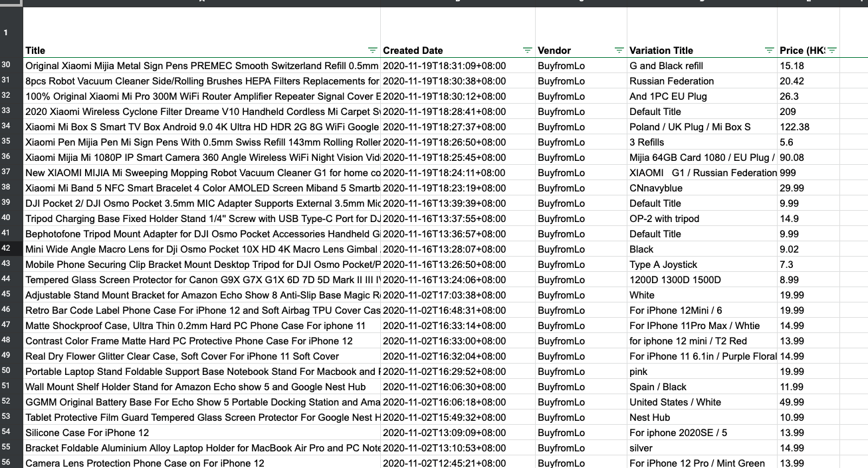Viewport: 868px width, 468px height.
Task: Click date cell 2020-11-19T18:31:09+08:00
Action: [x=458, y=66]
